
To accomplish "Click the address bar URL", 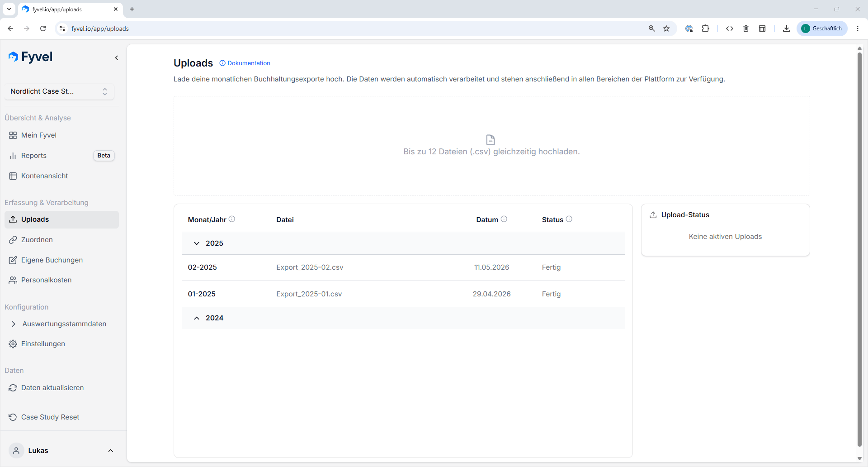I will click(x=100, y=29).
